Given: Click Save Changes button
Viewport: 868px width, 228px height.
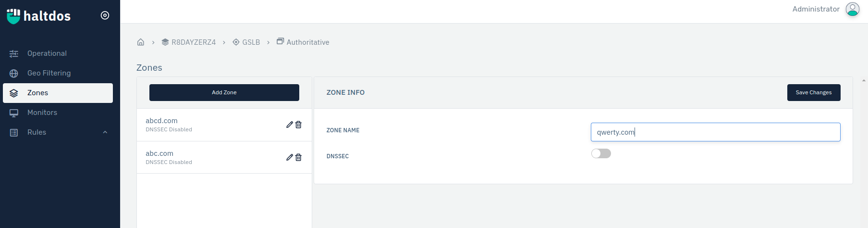Looking at the screenshot, I should [x=814, y=92].
